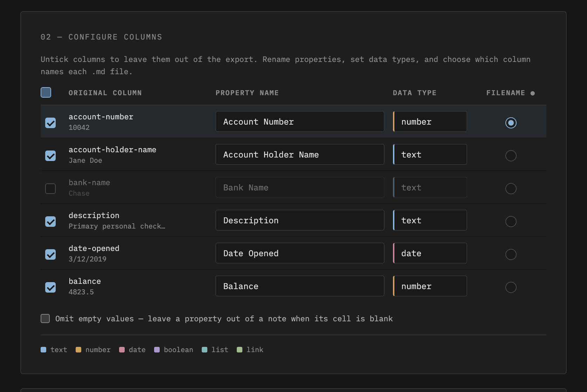The height and width of the screenshot is (392, 587).
Task: Edit the Balance property name field
Action: pos(300,286)
